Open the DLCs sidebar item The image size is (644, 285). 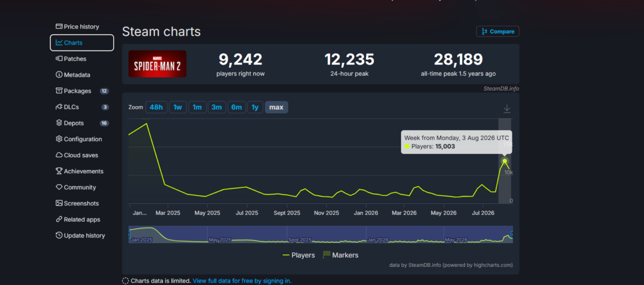tap(82, 107)
